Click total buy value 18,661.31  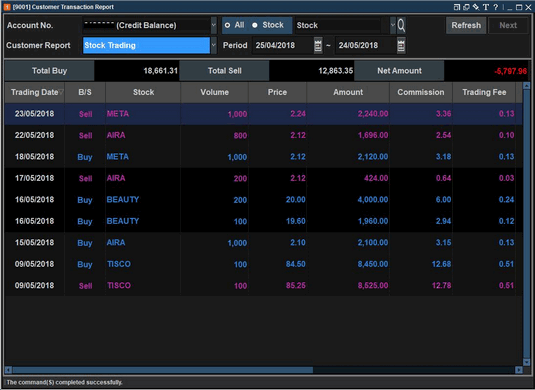tap(160, 71)
